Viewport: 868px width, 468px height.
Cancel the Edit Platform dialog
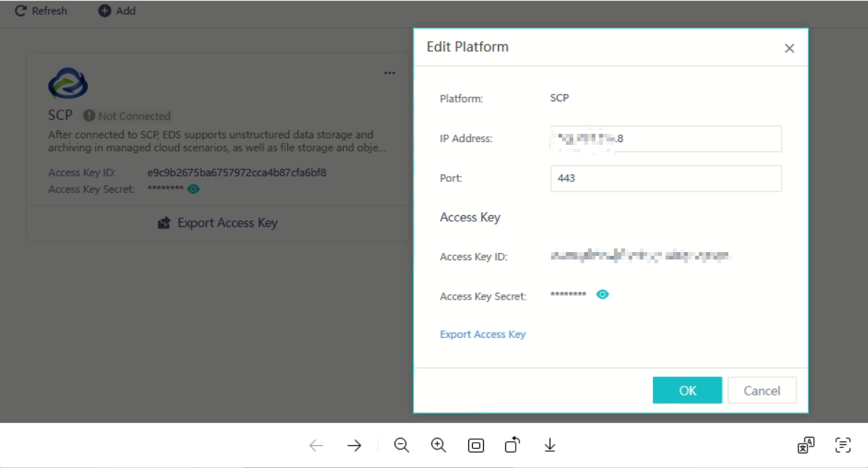tap(762, 390)
